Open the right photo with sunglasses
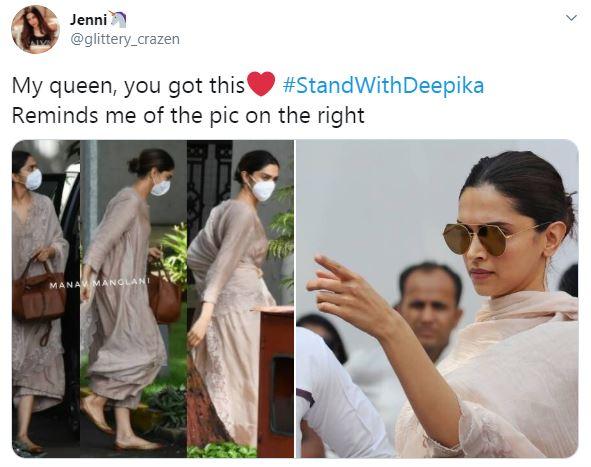The image size is (591, 467). (x=437, y=299)
